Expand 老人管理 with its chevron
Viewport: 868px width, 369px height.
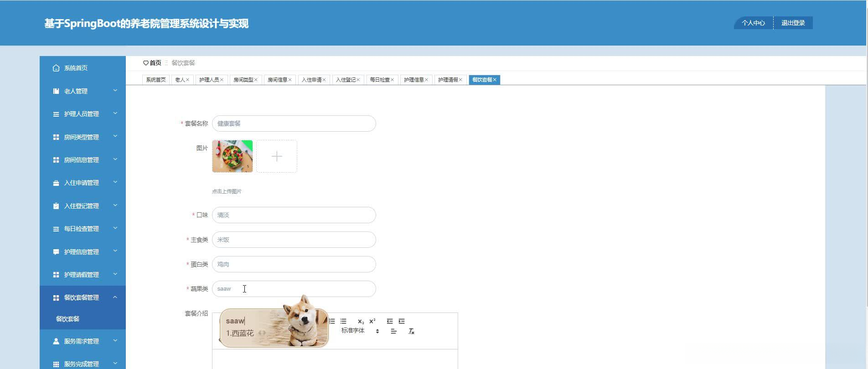(115, 91)
